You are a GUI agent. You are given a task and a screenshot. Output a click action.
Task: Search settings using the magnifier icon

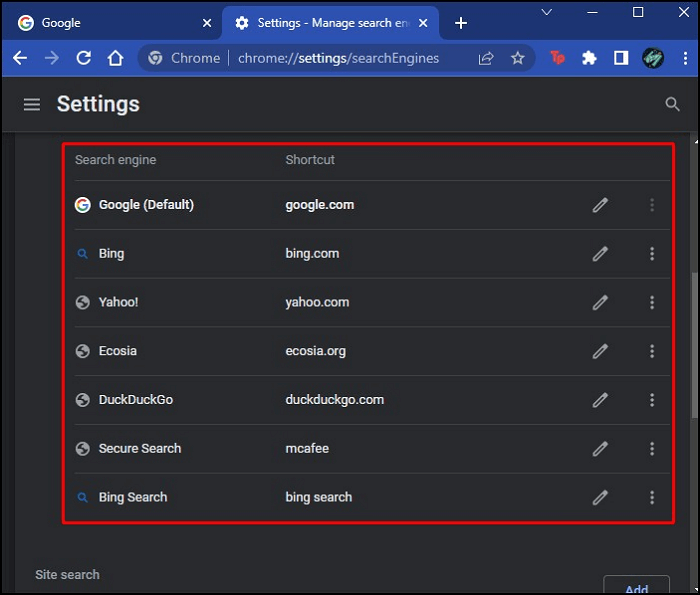(673, 104)
